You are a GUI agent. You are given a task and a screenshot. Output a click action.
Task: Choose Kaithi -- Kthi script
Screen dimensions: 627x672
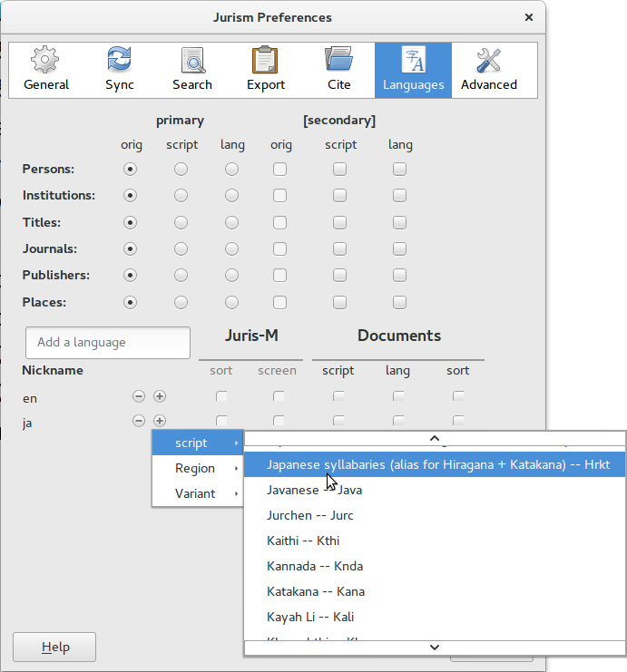[x=435, y=541]
